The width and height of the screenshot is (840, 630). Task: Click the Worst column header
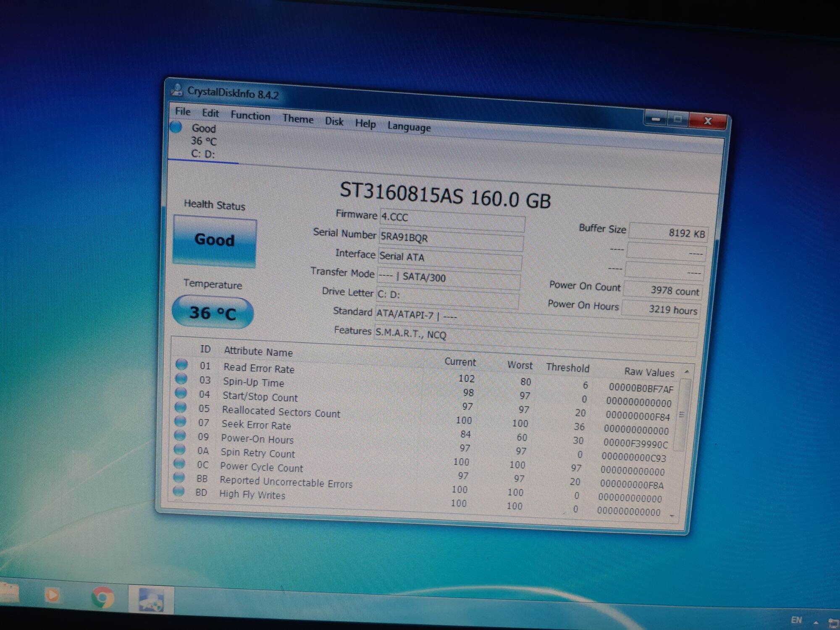coord(520,365)
